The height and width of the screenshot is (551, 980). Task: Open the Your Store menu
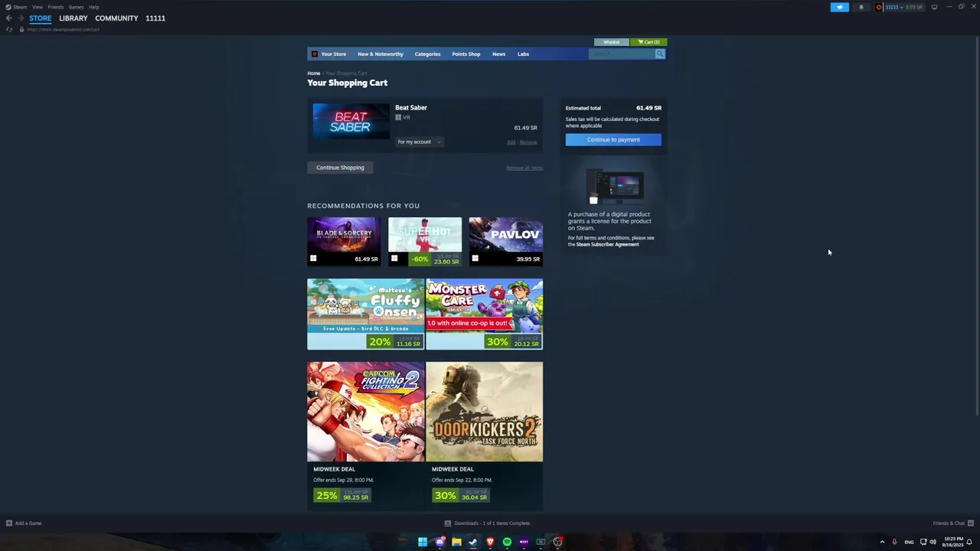click(x=333, y=54)
